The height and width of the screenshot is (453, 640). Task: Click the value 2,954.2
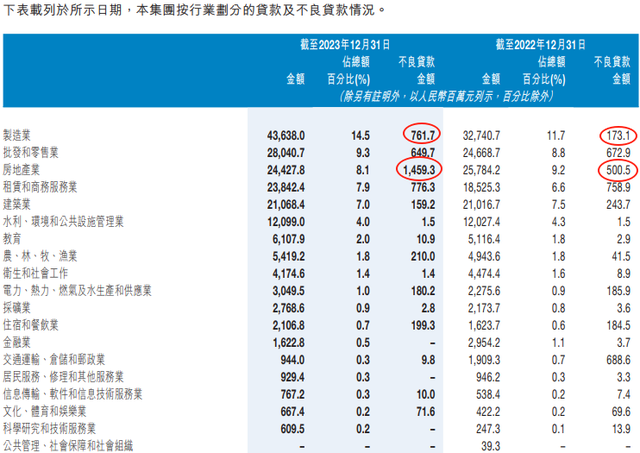484,342
